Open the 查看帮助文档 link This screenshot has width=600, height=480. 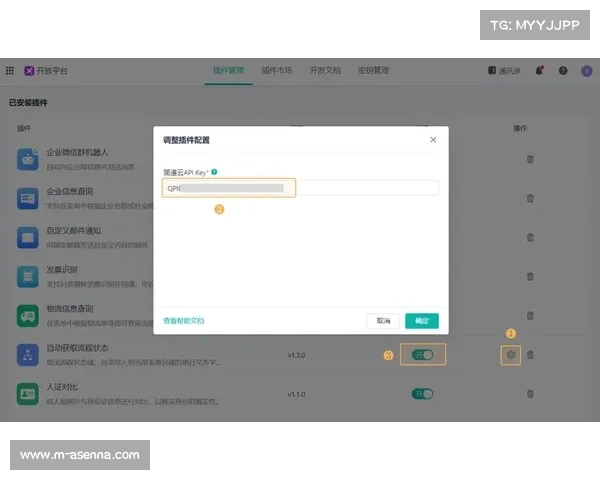(184, 321)
